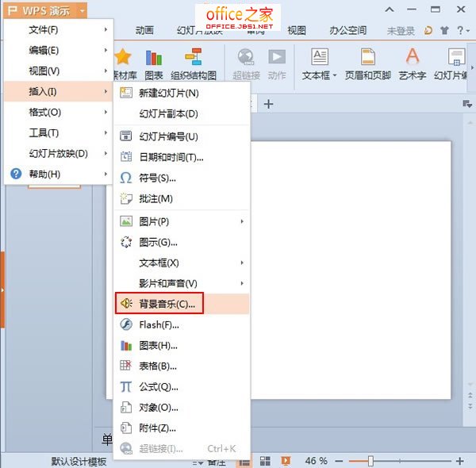Image resolution: width=476 pixels, height=468 pixels.
Task: Open the 工具(T) menu
Action: (59, 133)
